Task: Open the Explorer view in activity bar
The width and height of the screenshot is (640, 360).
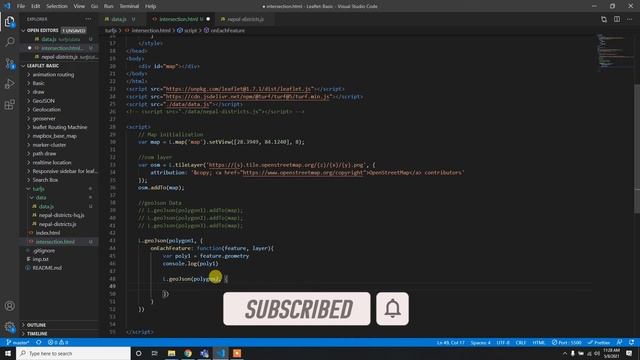Action: point(9,21)
